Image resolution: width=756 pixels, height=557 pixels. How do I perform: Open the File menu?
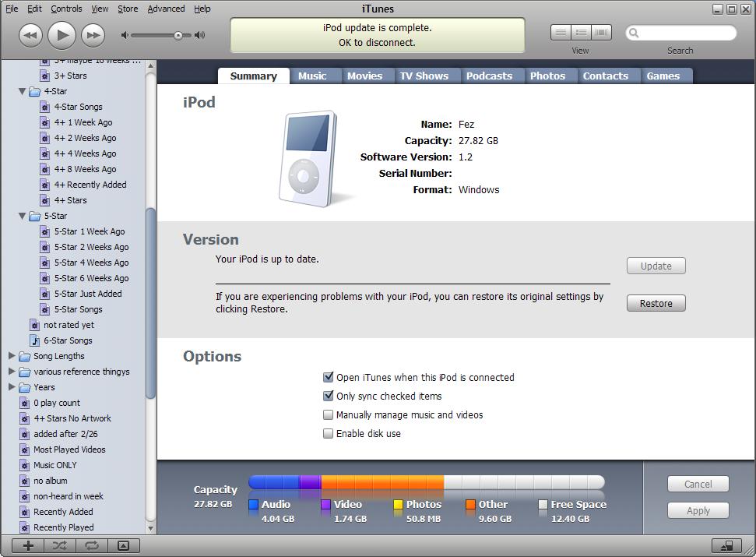click(12, 9)
